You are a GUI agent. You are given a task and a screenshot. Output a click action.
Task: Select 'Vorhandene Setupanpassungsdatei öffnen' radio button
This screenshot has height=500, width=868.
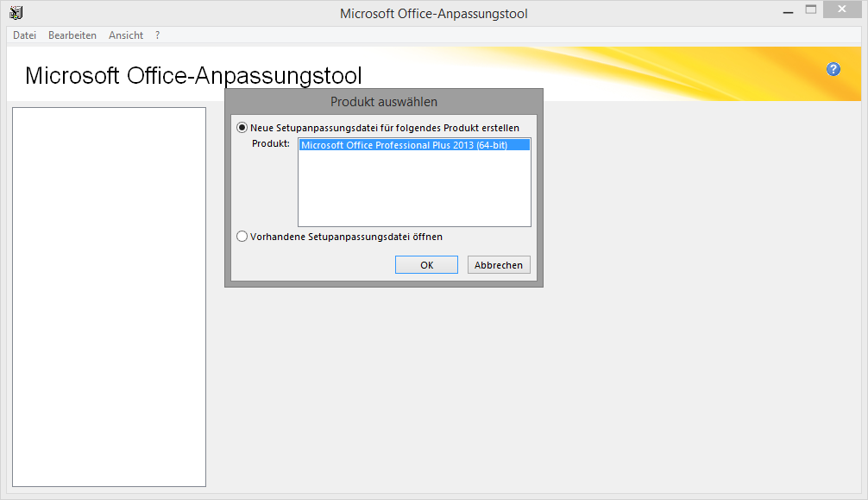pos(242,237)
